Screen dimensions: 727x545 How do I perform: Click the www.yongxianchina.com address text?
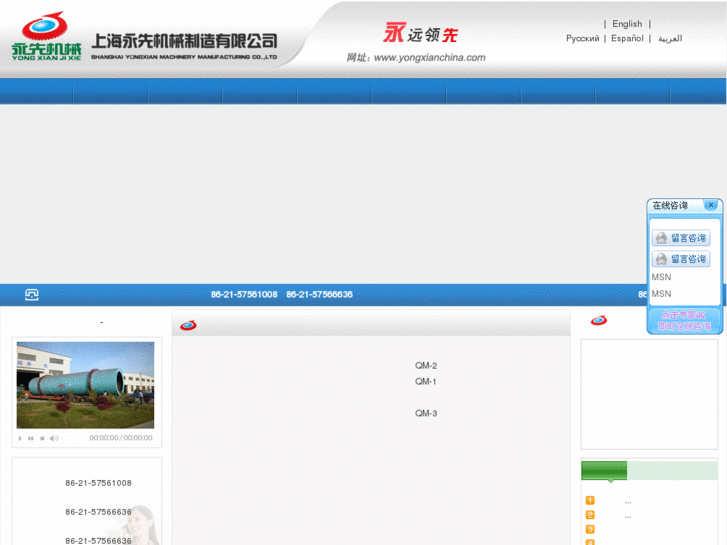pos(429,58)
